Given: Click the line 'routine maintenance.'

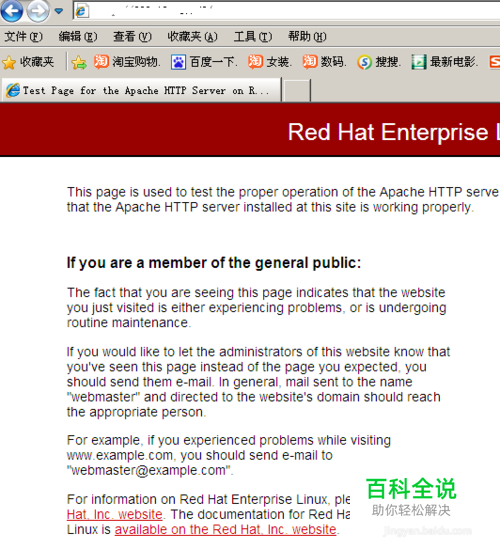Looking at the screenshot, I should pyautogui.click(x=129, y=322).
